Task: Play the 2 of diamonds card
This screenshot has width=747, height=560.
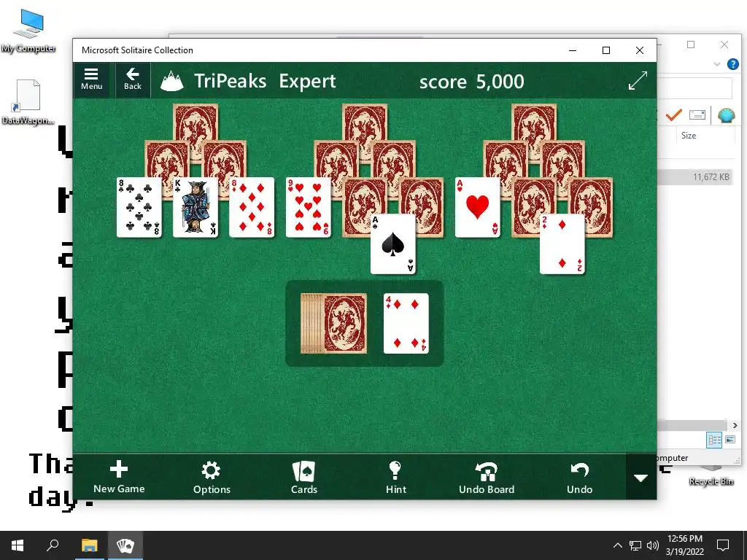Action: pyautogui.click(x=562, y=244)
